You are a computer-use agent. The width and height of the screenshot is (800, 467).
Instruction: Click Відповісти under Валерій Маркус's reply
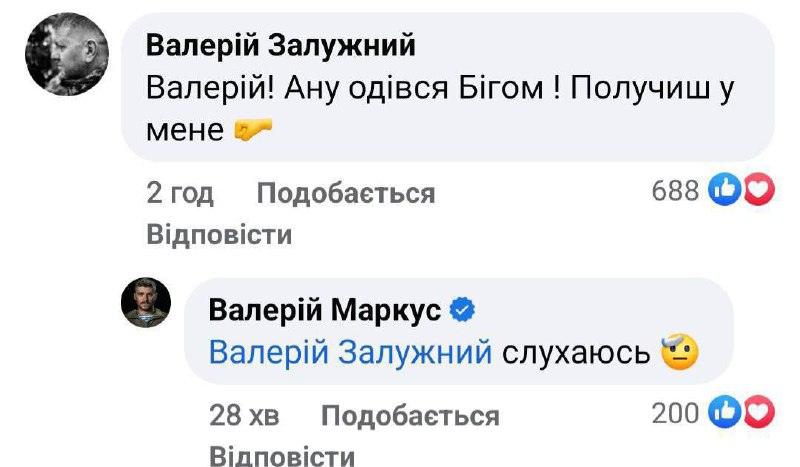click(282, 456)
